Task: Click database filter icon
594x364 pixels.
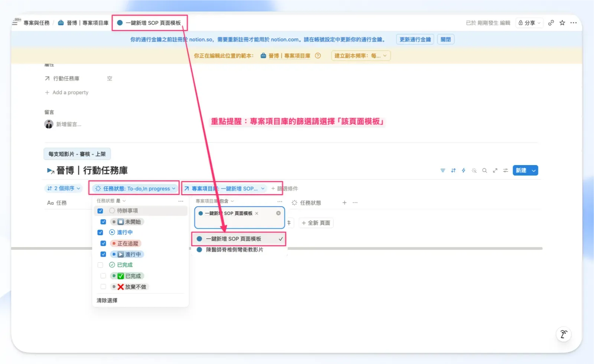Action: tap(443, 170)
